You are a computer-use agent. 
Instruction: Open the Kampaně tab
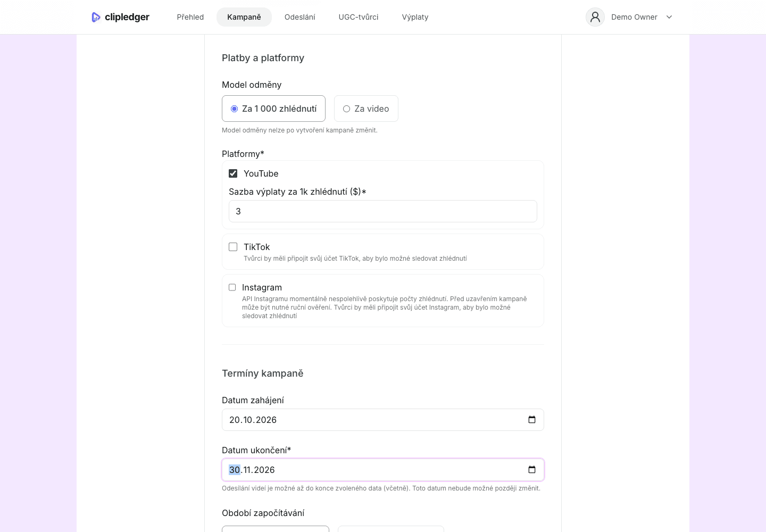pyautogui.click(x=244, y=17)
